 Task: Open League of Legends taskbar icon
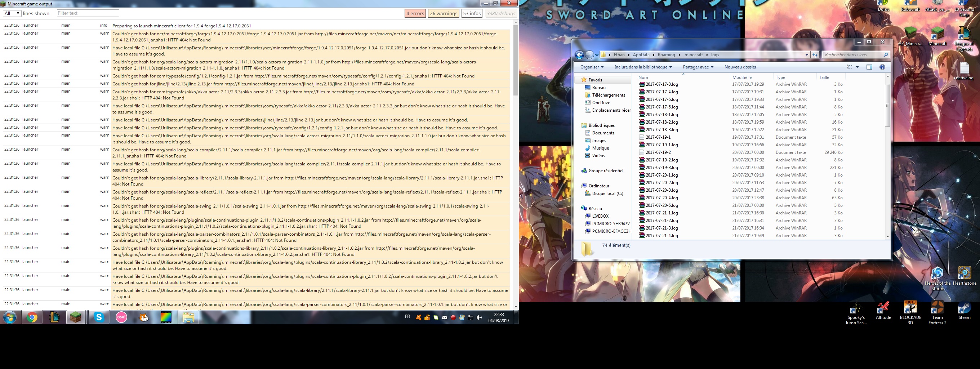pyautogui.click(x=54, y=317)
